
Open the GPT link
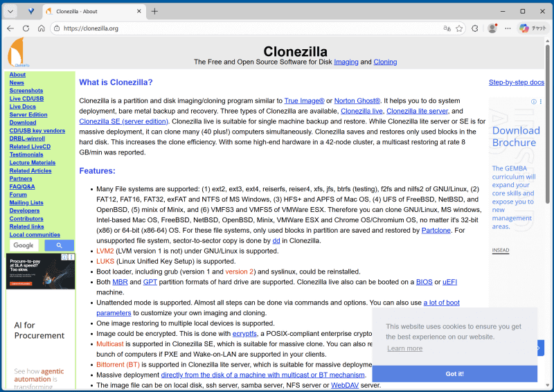click(x=150, y=282)
